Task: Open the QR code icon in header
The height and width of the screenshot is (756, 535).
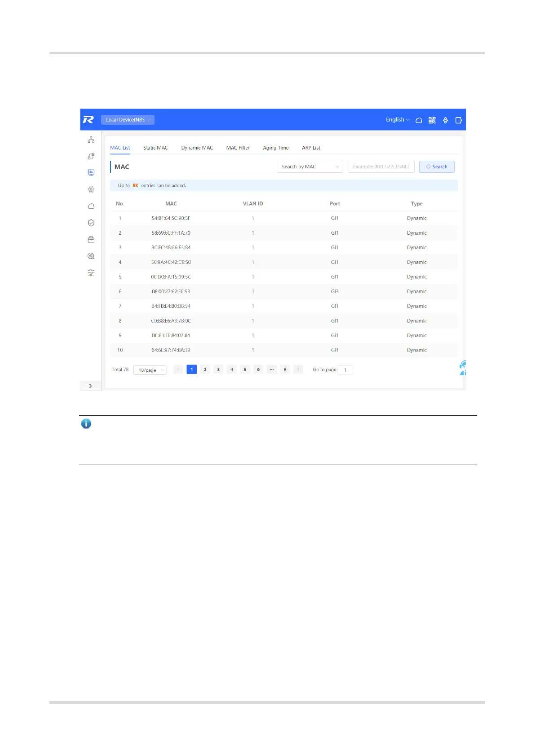Action: coord(432,120)
